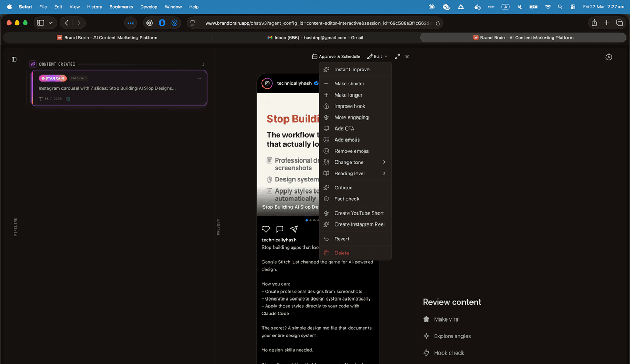The width and height of the screenshot is (630, 364).
Task: Expand the Reading level submenu
Action: (355, 173)
